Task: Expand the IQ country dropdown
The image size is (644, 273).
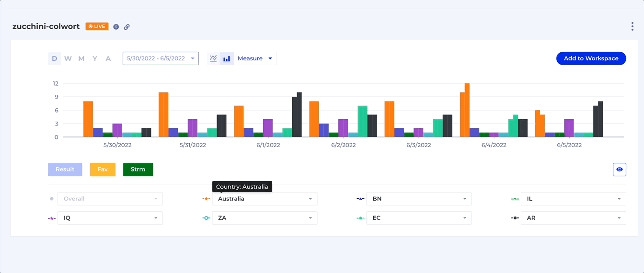Action: [x=110, y=218]
